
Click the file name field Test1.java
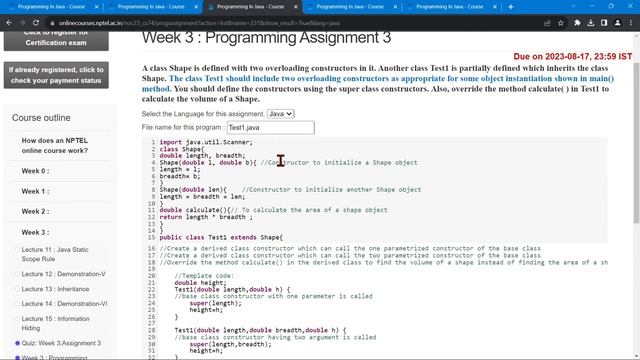click(x=271, y=128)
